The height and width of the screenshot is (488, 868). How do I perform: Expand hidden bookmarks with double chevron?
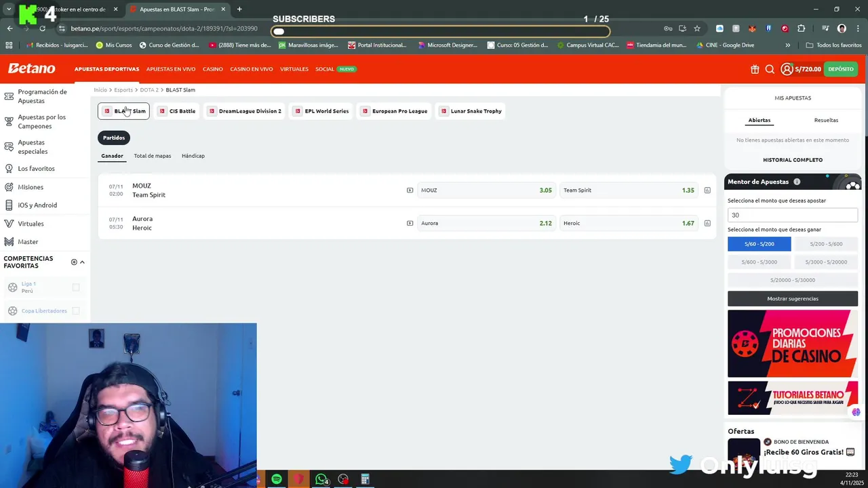click(787, 45)
